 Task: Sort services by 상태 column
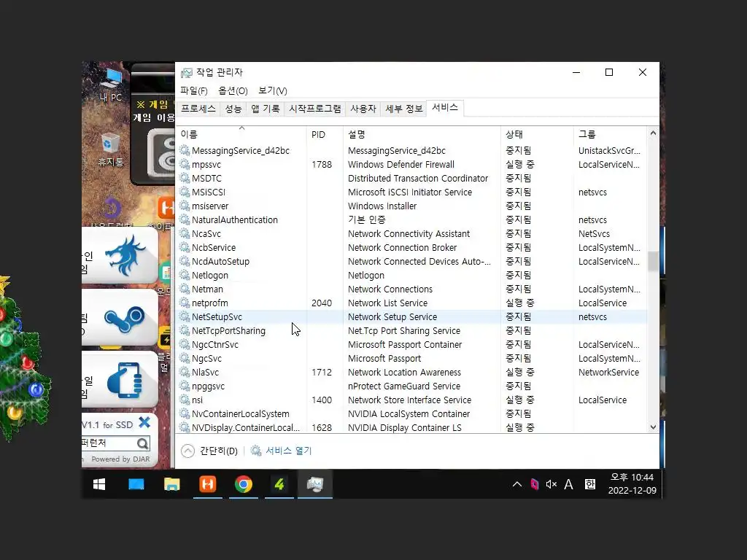point(537,134)
